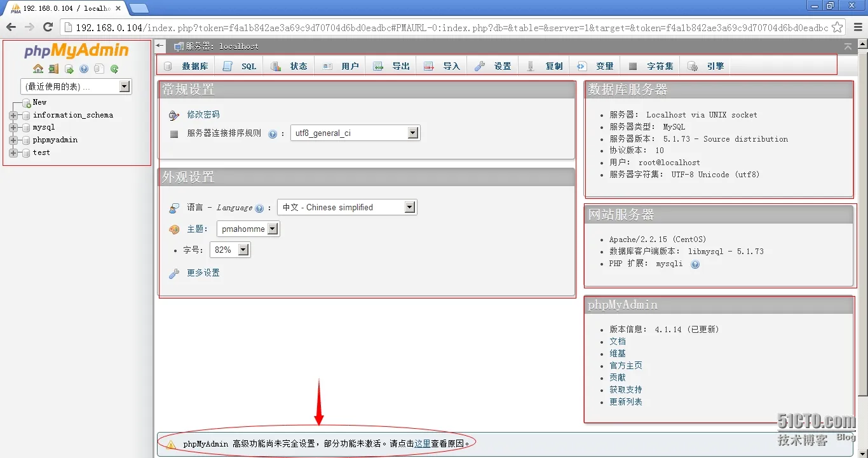Click the browser back arrow
Screen dimensions: 868x458
[11, 27]
